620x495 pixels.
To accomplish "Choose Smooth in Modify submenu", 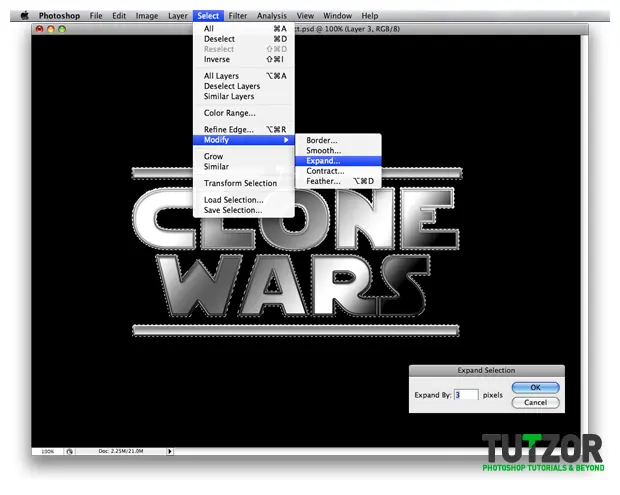I will (338, 151).
